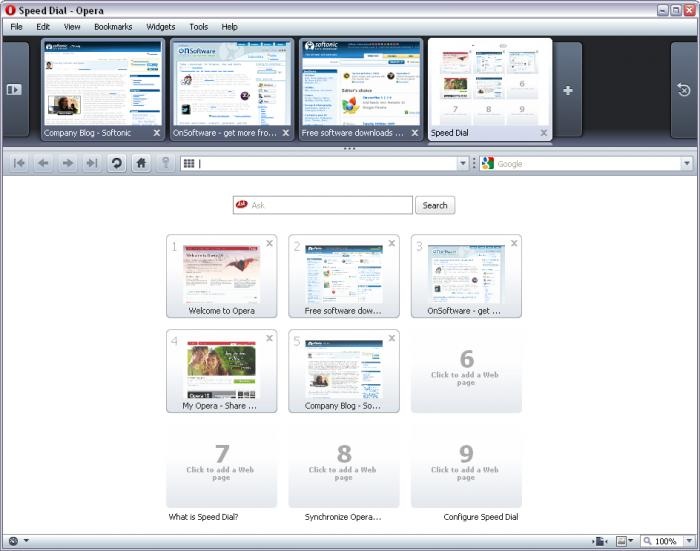Open the Edit menu

[x=43, y=27]
